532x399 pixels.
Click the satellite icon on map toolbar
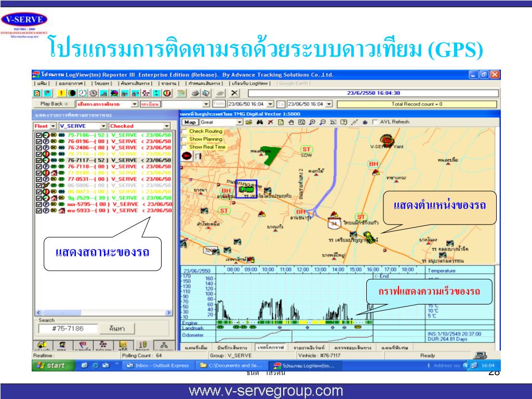coord(354,122)
